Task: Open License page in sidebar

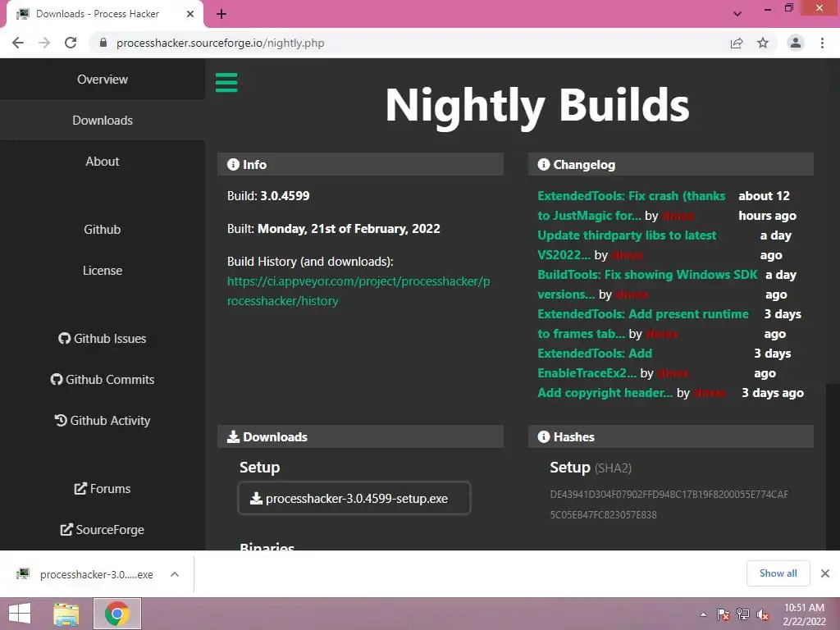Action: 103,271
